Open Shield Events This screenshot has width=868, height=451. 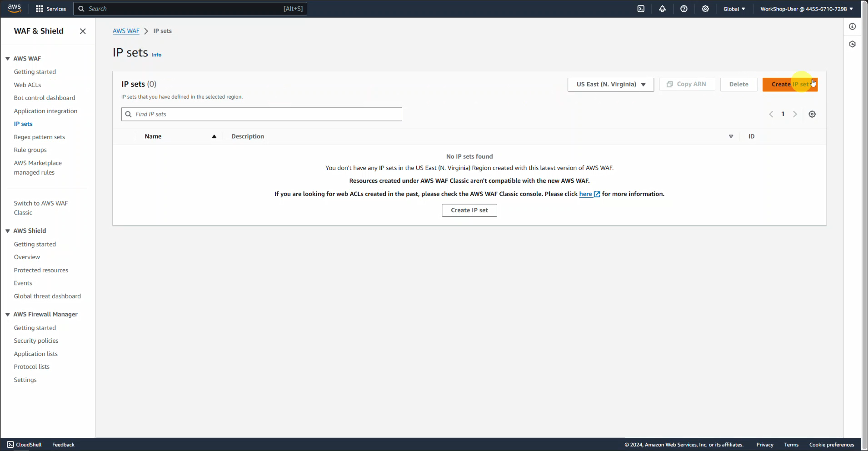pyautogui.click(x=23, y=283)
